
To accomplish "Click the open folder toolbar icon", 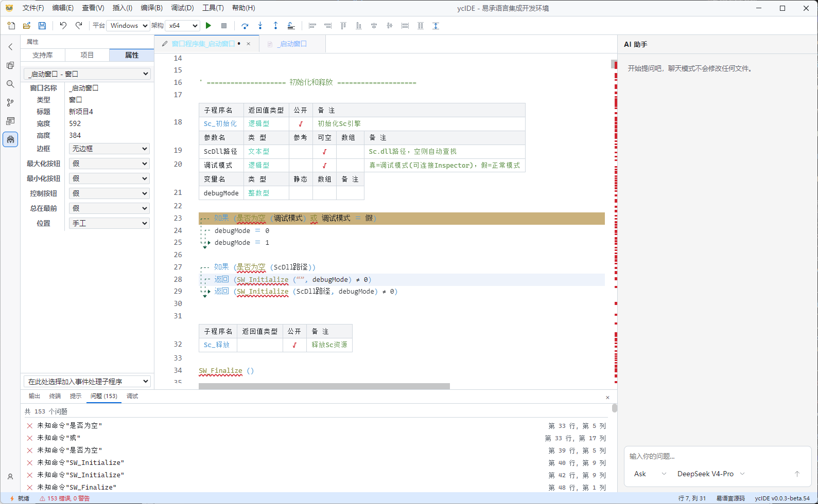I will click(27, 26).
